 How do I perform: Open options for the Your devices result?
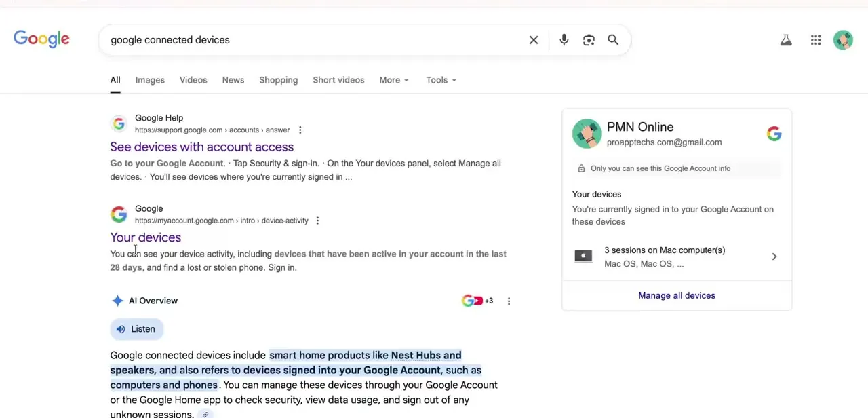[317, 221]
